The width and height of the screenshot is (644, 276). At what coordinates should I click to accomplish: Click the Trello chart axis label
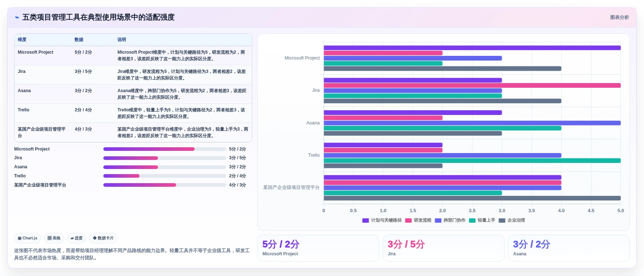(314, 155)
